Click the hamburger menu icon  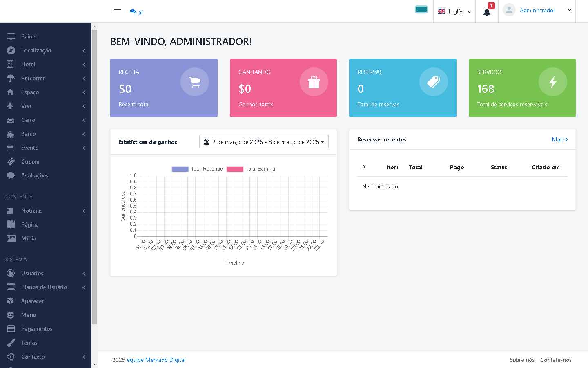(x=117, y=11)
